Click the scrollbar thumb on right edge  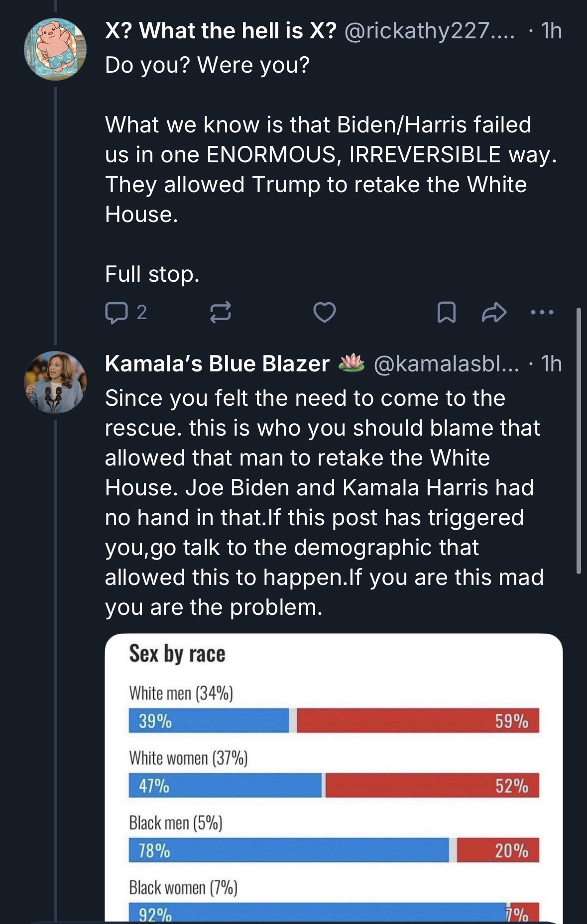pyautogui.click(x=579, y=441)
